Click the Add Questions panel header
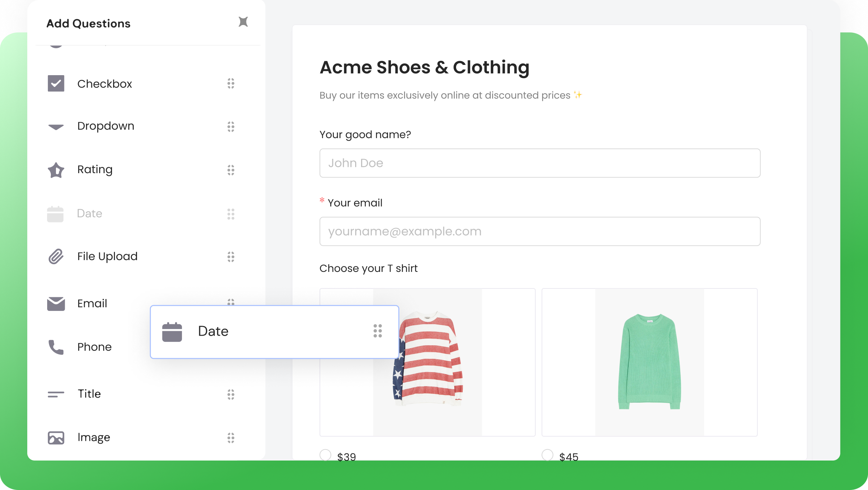 [88, 23]
